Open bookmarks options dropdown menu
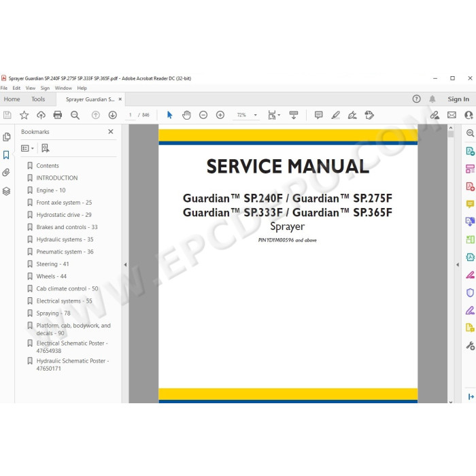476x476 pixels. 27,148
